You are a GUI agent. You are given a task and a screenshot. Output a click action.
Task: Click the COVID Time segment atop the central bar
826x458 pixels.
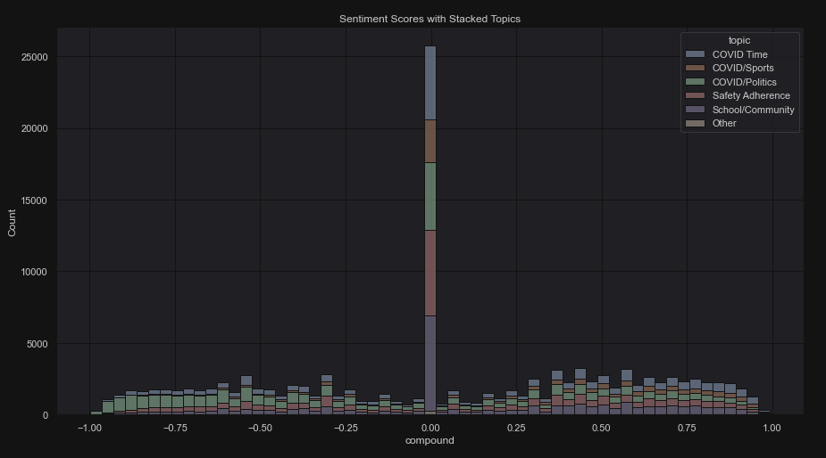pos(430,83)
